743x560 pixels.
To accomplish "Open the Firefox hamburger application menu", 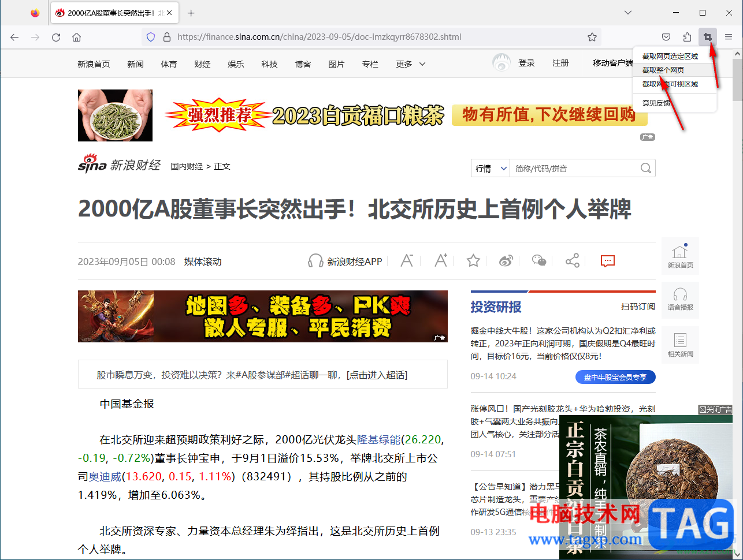I will (x=729, y=37).
